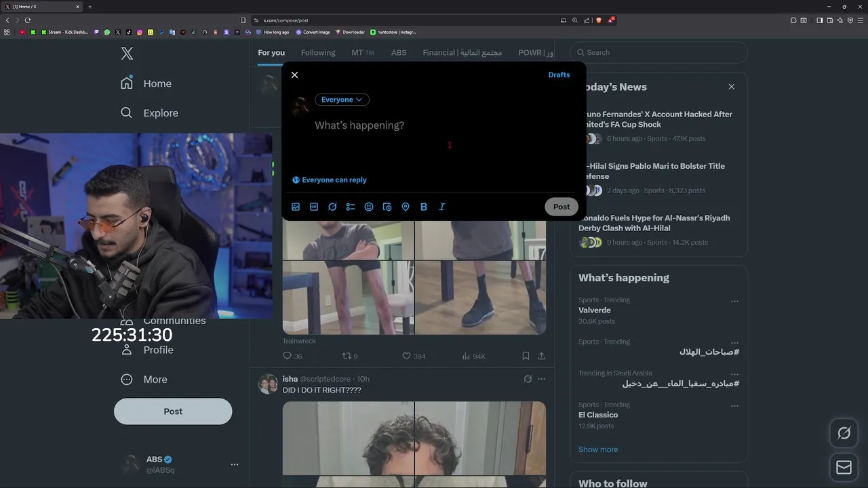The image size is (868, 488).
Task: Open the floating Messages envelope button
Action: (x=844, y=468)
